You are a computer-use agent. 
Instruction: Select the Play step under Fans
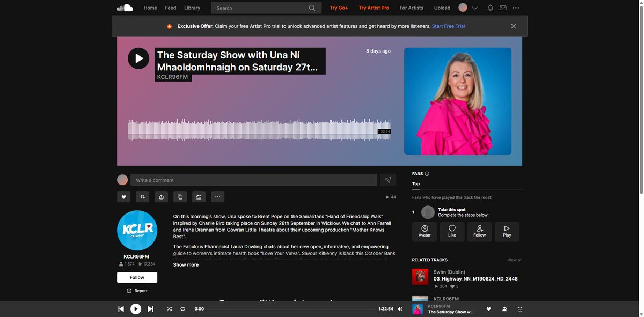pos(507,232)
